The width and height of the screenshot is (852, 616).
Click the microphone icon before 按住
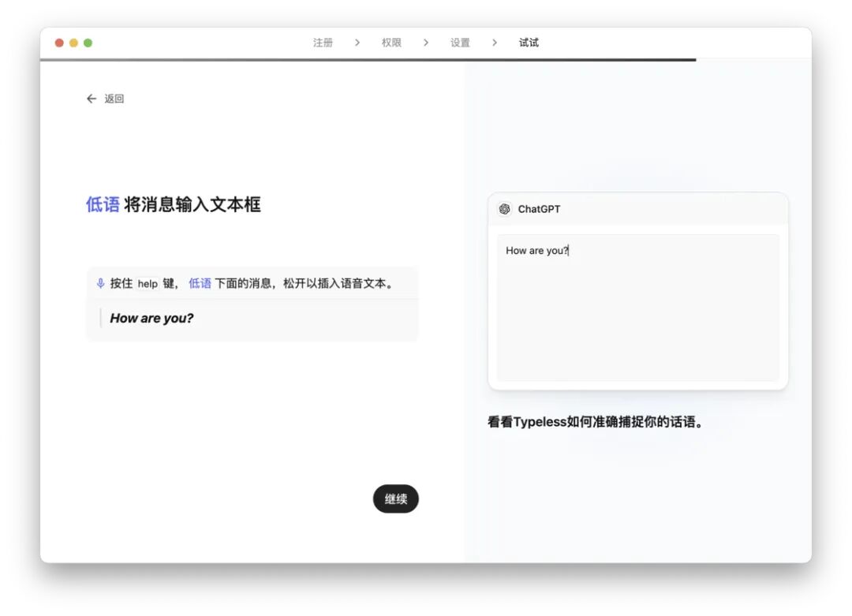[x=100, y=283]
